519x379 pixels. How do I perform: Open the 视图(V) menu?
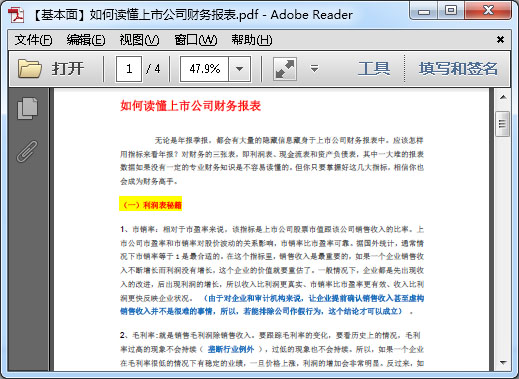click(139, 40)
